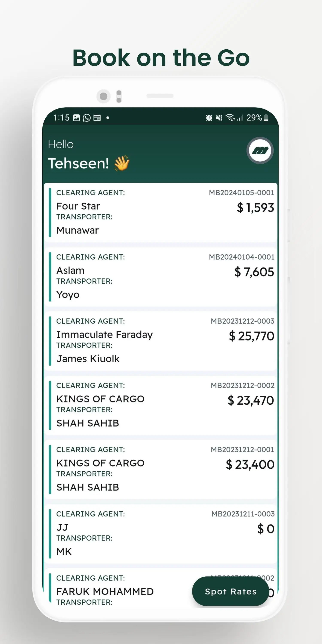Tap the battery status icon

[266, 118]
